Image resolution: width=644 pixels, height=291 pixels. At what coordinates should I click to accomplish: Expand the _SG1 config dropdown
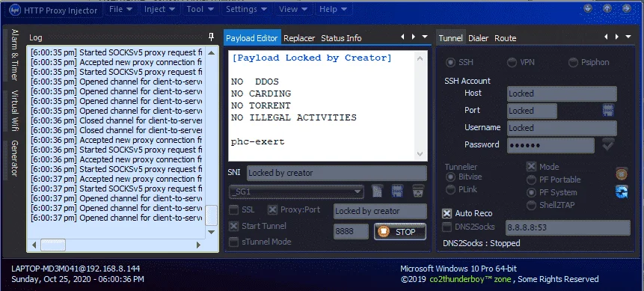(358, 192)
